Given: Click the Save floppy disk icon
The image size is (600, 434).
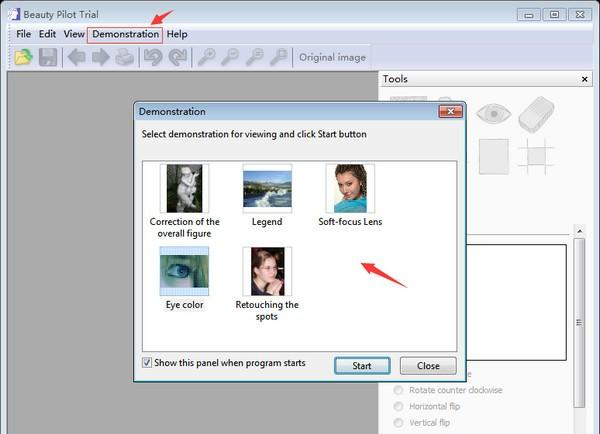Looking at the screenshot, I should click(48, 57).
